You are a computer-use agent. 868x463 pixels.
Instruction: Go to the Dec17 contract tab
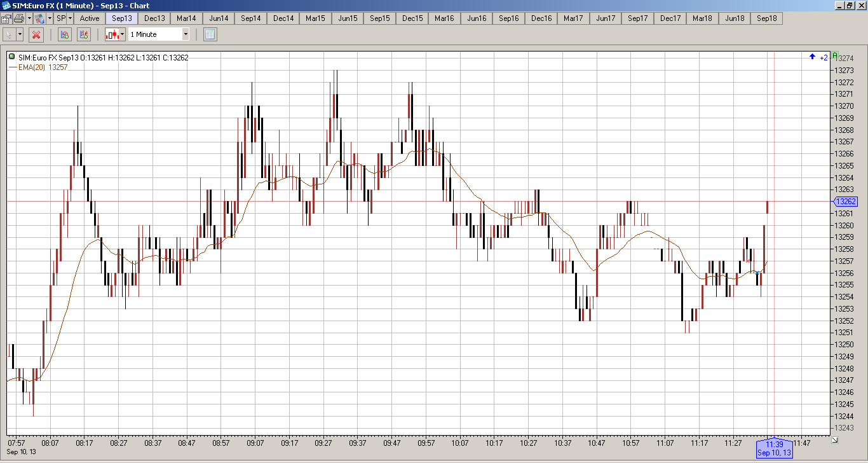click(670, 18)
